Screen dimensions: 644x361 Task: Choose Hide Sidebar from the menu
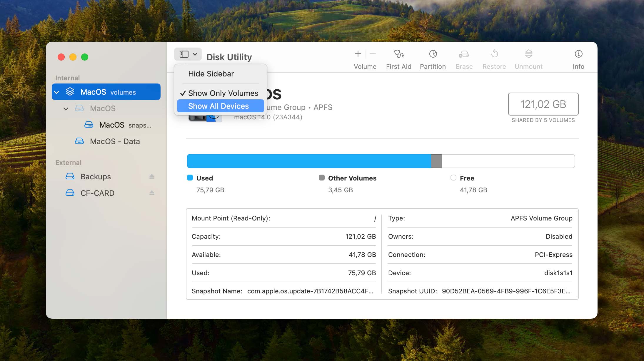221,74
